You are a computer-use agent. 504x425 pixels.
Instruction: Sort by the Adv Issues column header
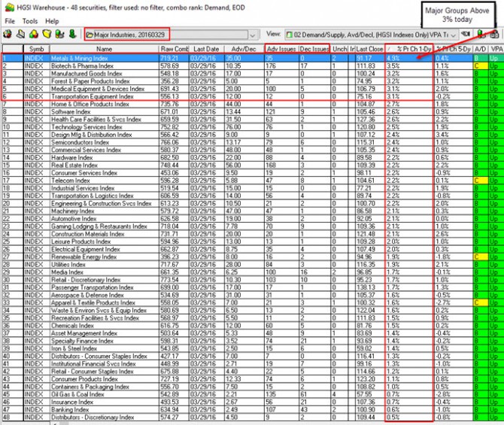(x=281, y=49)
